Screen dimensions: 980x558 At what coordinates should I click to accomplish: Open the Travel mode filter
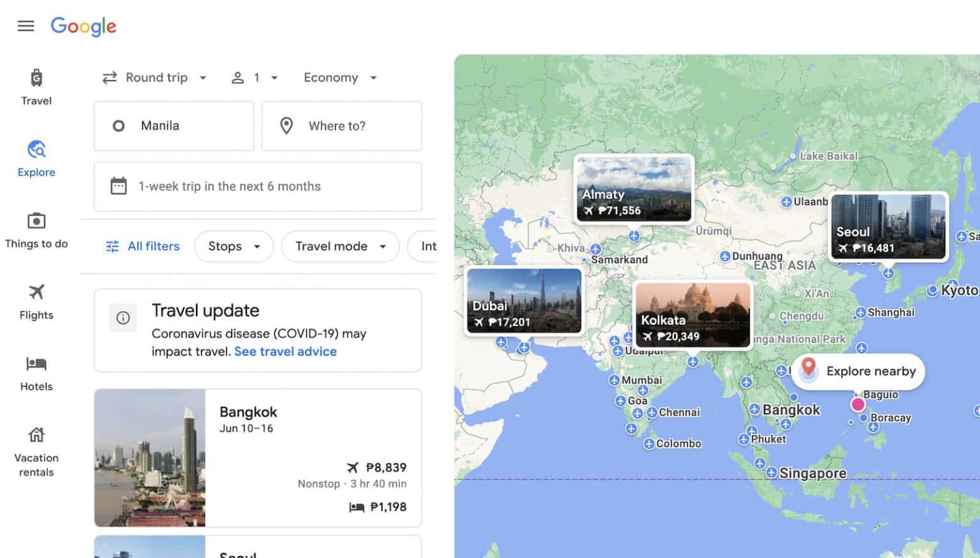pos(340,246)
